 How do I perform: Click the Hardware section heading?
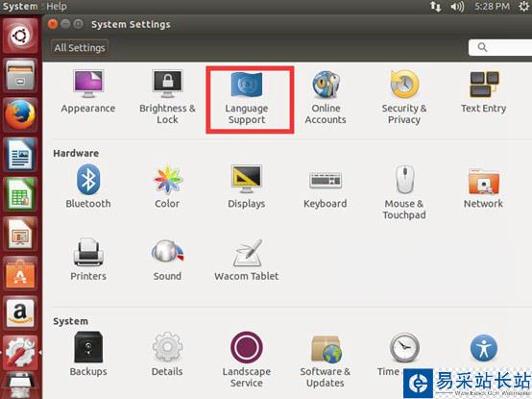(x=76, y=153)
